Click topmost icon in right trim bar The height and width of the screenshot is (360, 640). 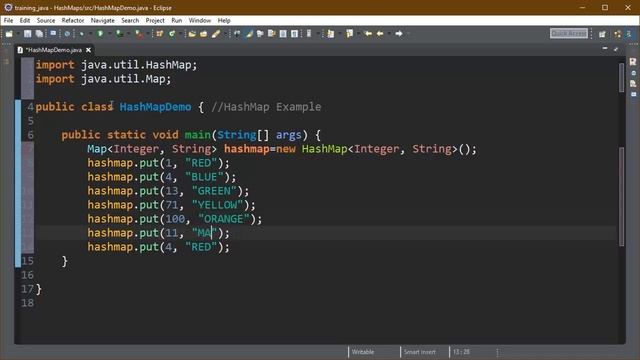click(633, 62)
